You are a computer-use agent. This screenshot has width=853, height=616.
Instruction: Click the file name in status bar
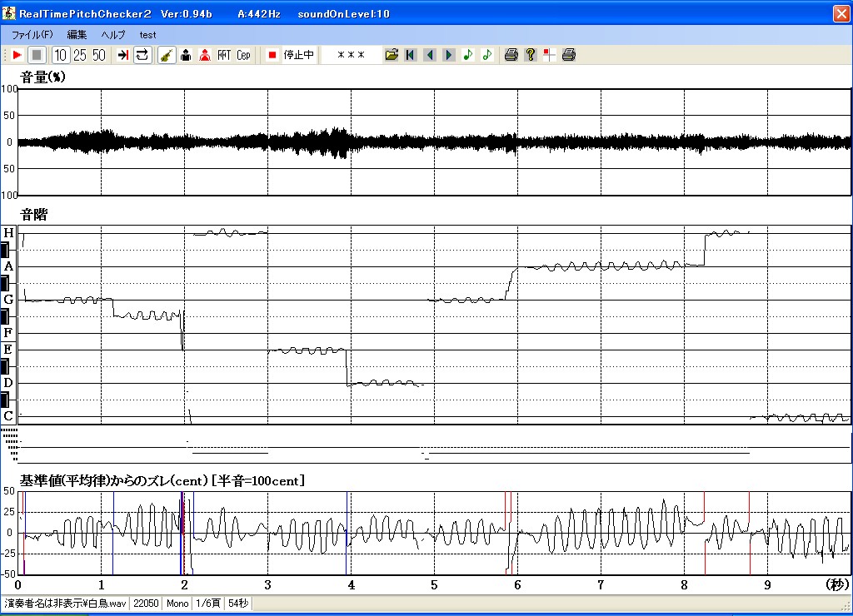[65, 604]
